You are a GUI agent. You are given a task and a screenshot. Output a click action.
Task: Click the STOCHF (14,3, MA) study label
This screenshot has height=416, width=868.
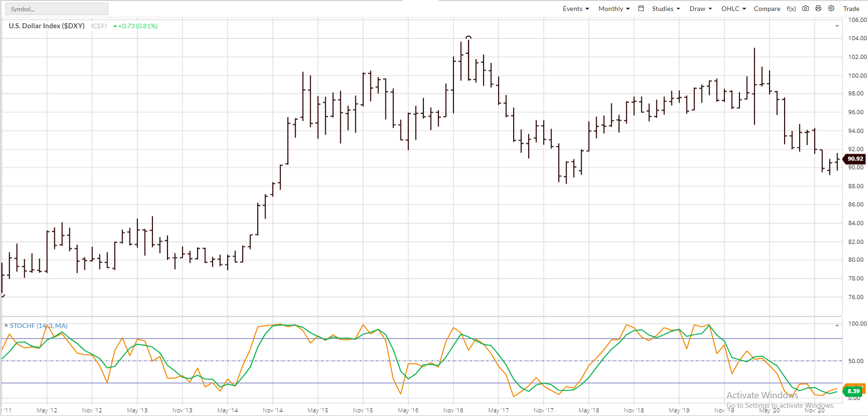(39, 326)
